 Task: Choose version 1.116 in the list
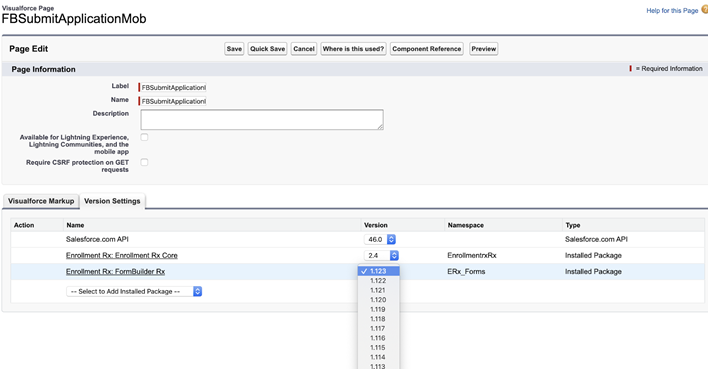[x=378, y=338]
